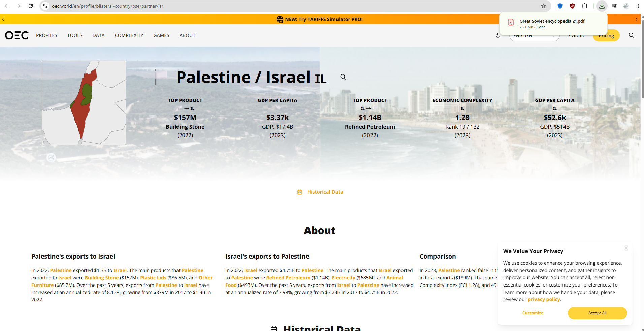The width and height of the screenshot is (644, 331).
Task: Open the ABOUT menu
Action: pyautogui.click(x=187, y=35)
